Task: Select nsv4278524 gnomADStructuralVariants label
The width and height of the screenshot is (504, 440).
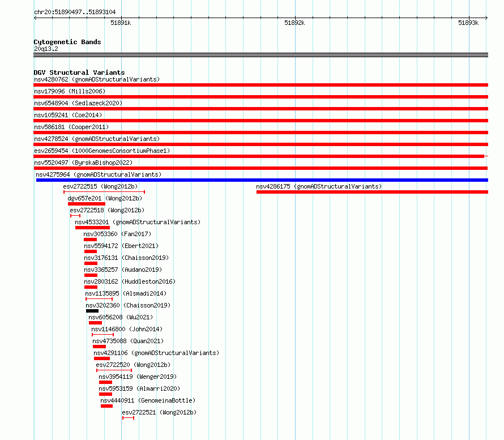Action: pyautogui.click(x=97, y=139)
